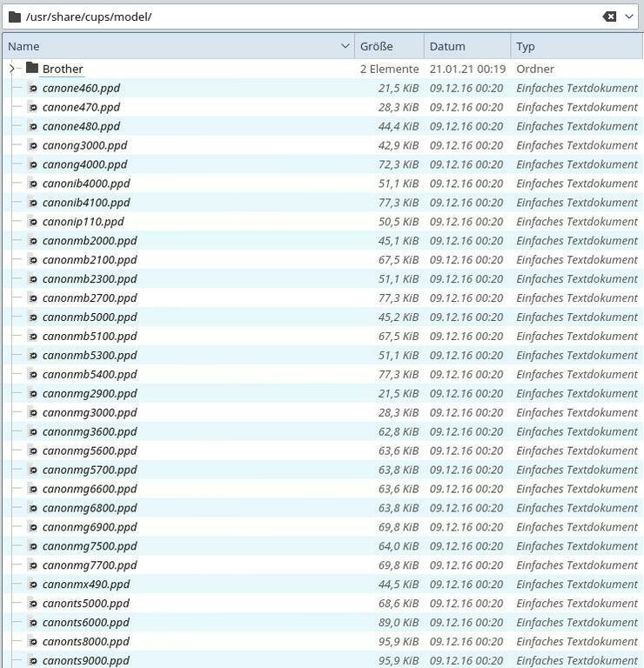The image size is (644, 668).
Task: Sort files by Typ column
Action: [x=574, y=46]
